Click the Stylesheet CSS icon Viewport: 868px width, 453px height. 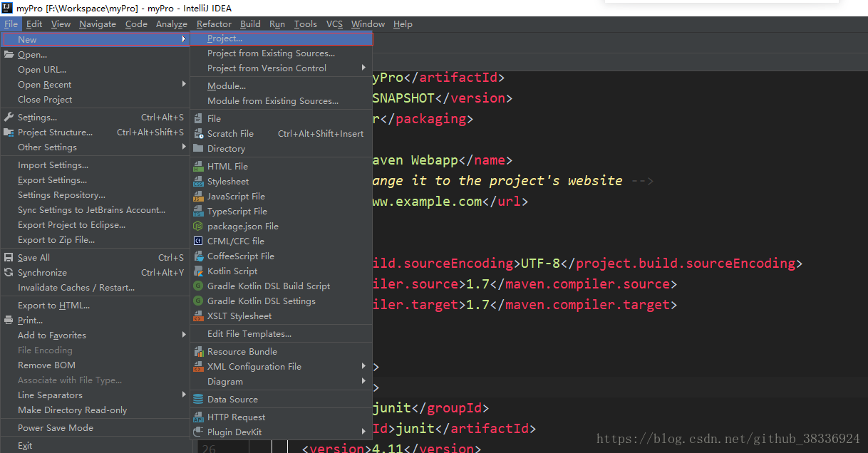[x=198, y=181]
